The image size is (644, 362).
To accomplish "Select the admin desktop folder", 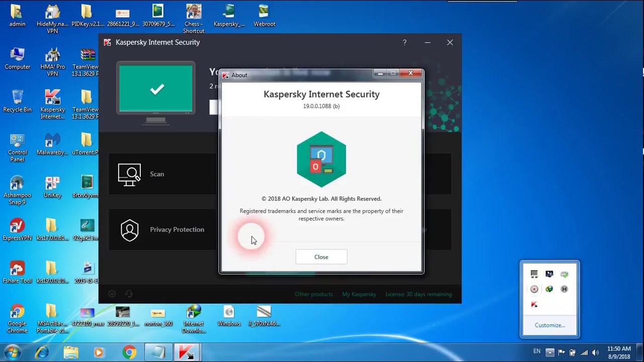I will coord(17,15).
